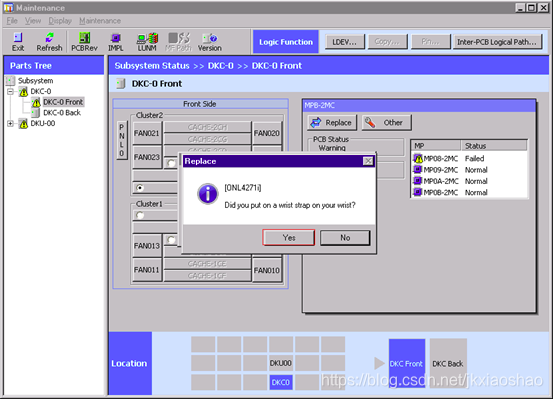Click the CACHE-2CG slot

tap(207, 139)
